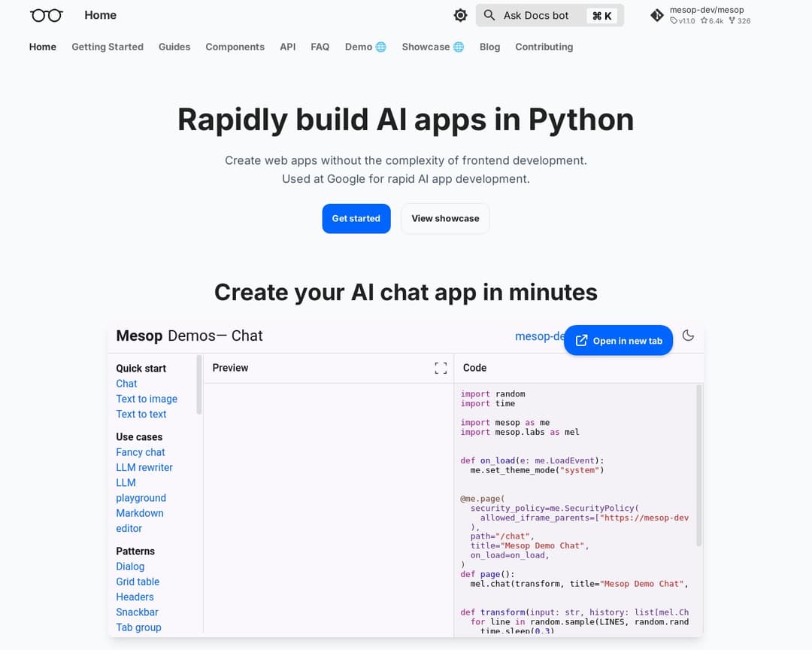Click the Mesop glasses logo
This screenshot has width=812, height=650.
[47, 15]
